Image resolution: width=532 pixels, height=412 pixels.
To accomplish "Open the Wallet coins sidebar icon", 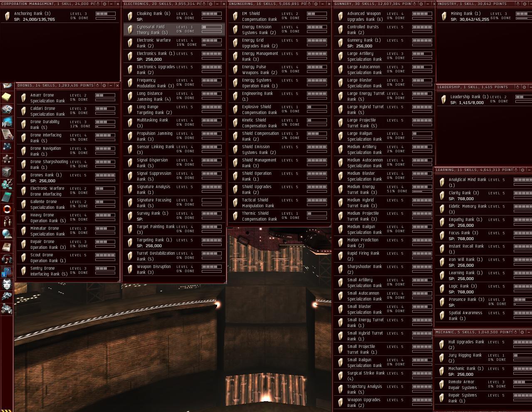I will click(x=7, y=184).
